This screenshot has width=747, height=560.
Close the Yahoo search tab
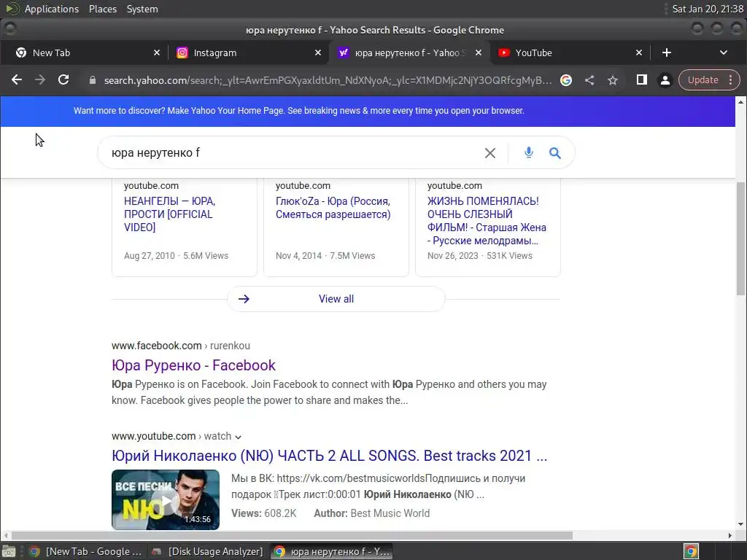[479, 52]
